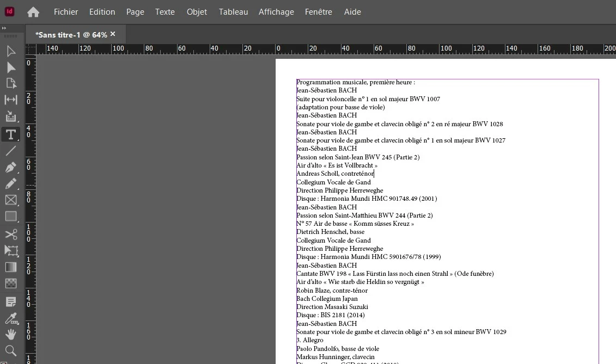Select the Gap tool
The image size is (616, 364).
pyautogui.click(x=11, y=100)
